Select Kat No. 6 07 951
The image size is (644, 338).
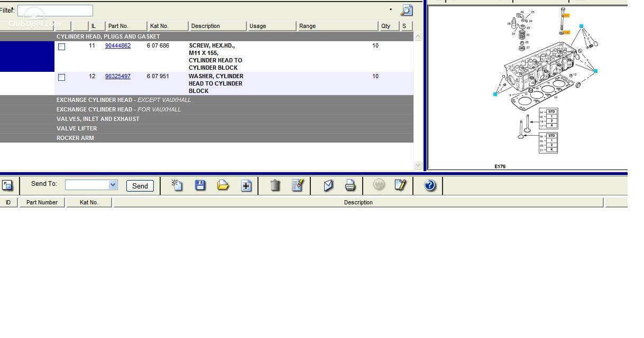[x=158, y=76]
